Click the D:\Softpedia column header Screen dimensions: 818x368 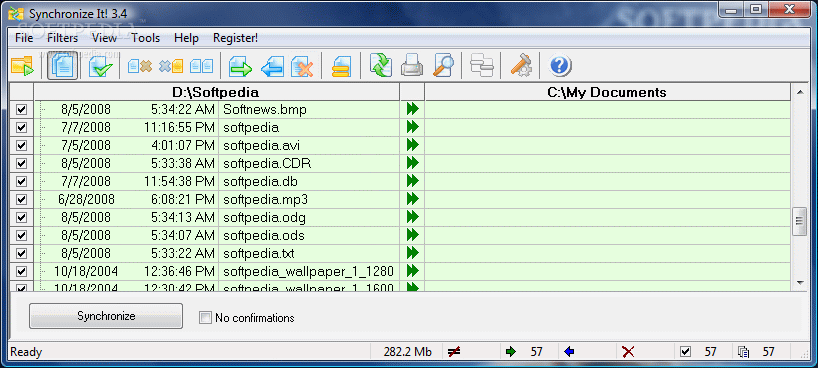216,92
